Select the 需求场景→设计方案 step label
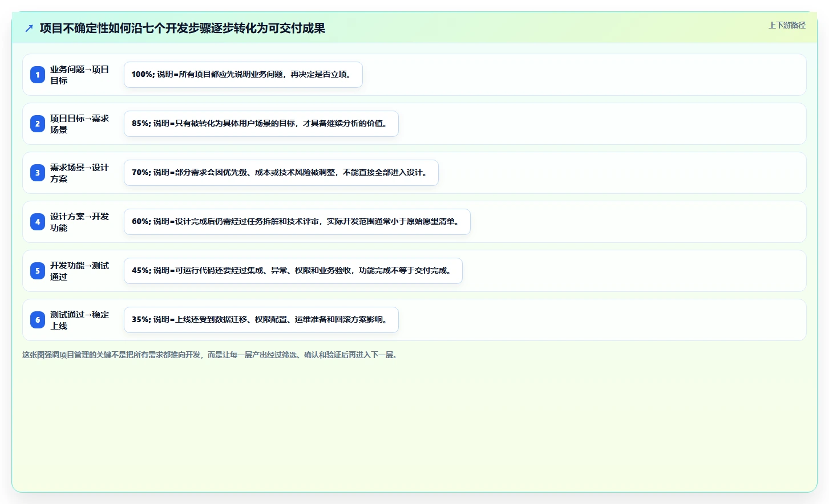This screenshot has height=504, width=829. pyautogui.click(x=79, y=173)
